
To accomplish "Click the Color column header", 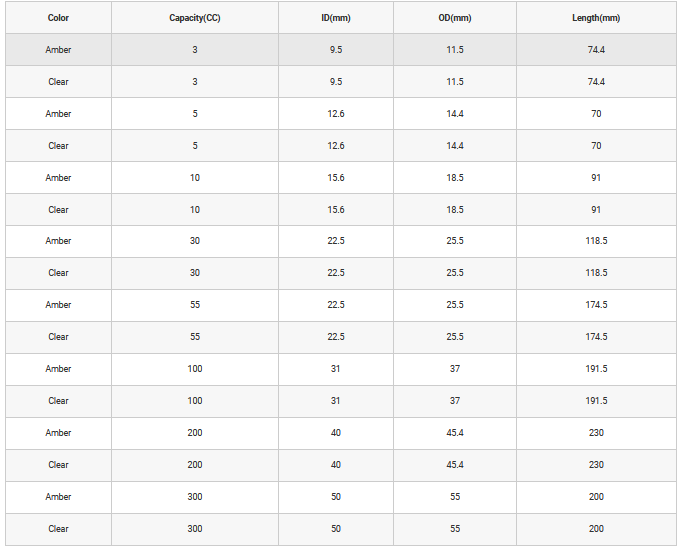I will 58,18.
